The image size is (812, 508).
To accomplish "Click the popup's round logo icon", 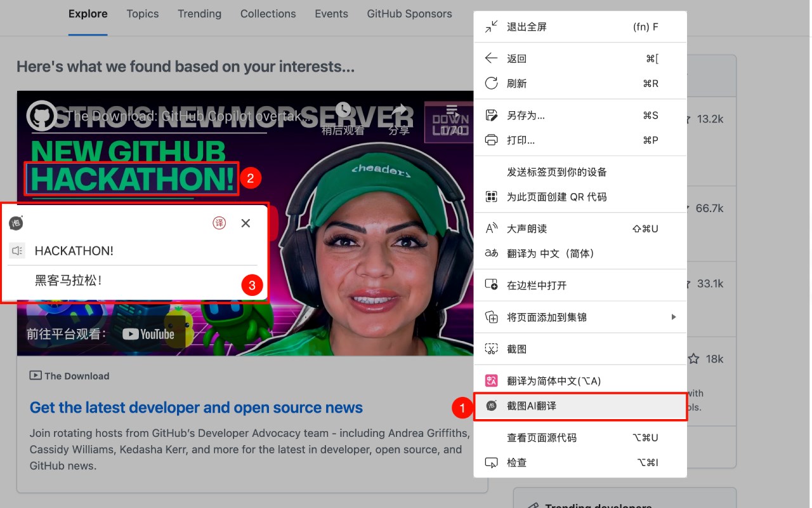I will tap(16, 223).
